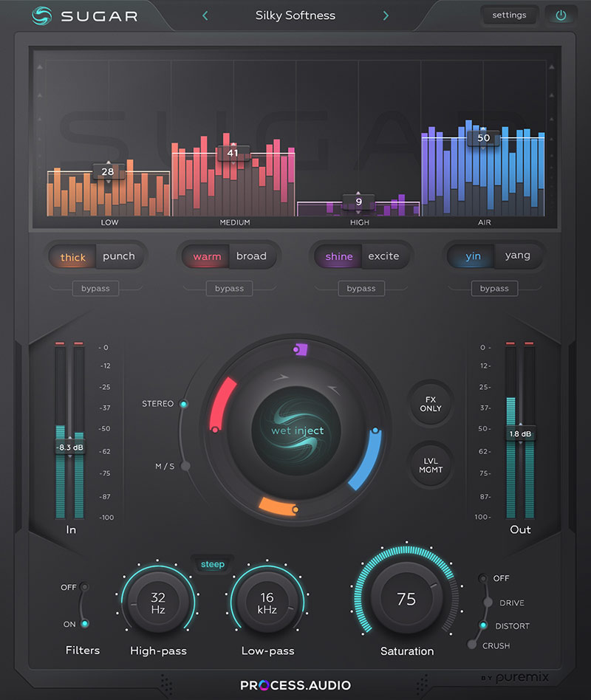Toggle shine to excite on the high band

pos(385,256)
